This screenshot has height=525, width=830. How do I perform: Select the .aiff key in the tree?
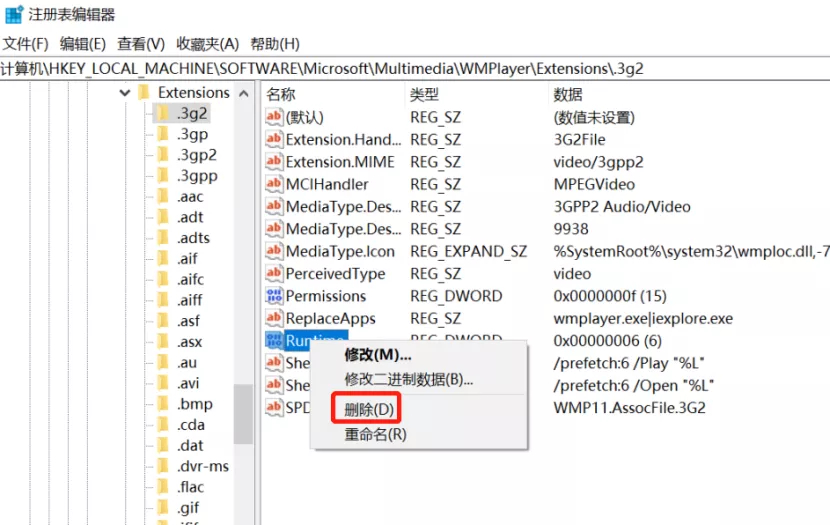(190, 300)
